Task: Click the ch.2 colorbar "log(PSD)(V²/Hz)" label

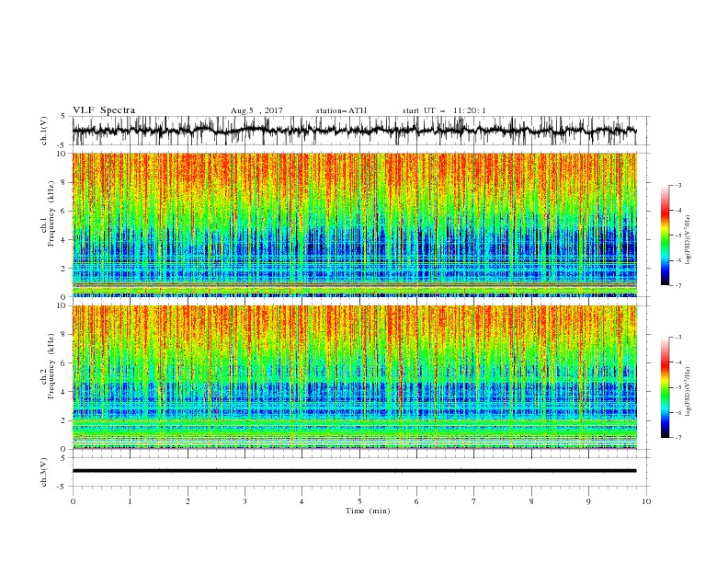Action: coord(688,392)
